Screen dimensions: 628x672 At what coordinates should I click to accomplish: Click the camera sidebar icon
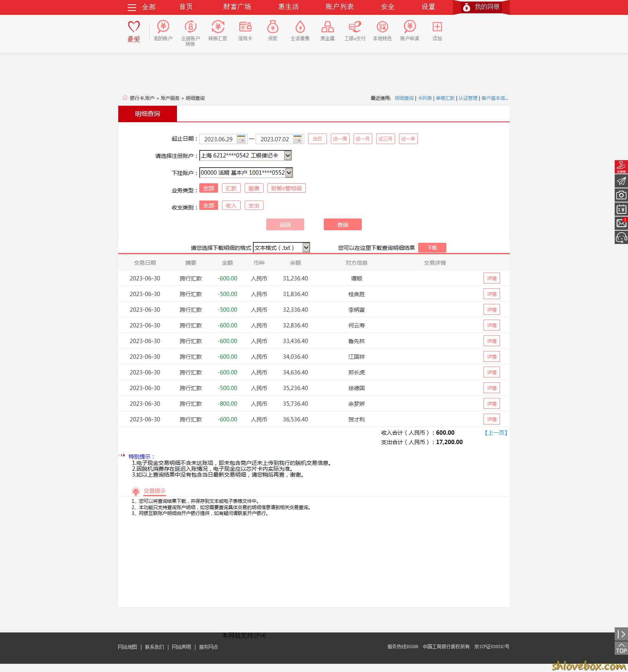point(621,195)
